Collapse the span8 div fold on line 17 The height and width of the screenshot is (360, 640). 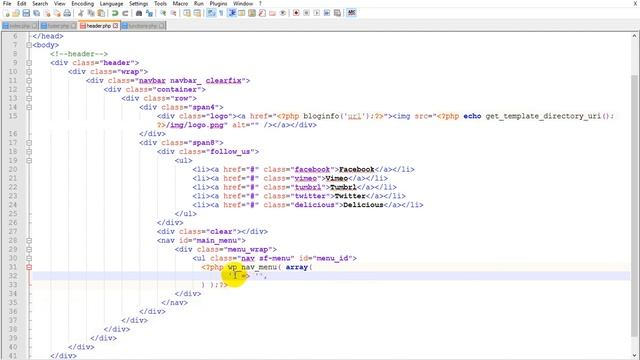pyautogui.click(x=29, y=143)
